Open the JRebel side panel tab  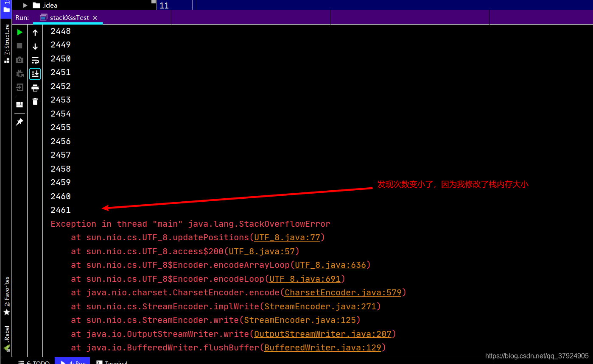pyautogui.click(x=6, y=338)
